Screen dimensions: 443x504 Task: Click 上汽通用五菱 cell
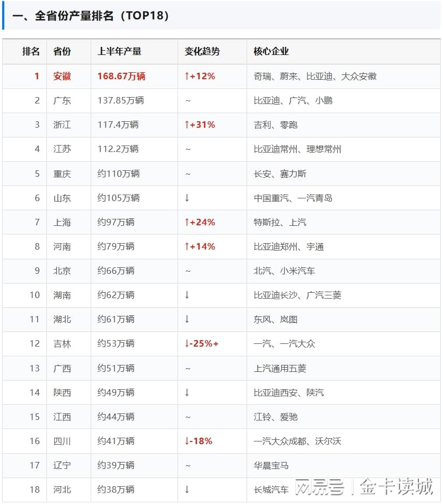[280, 368]
